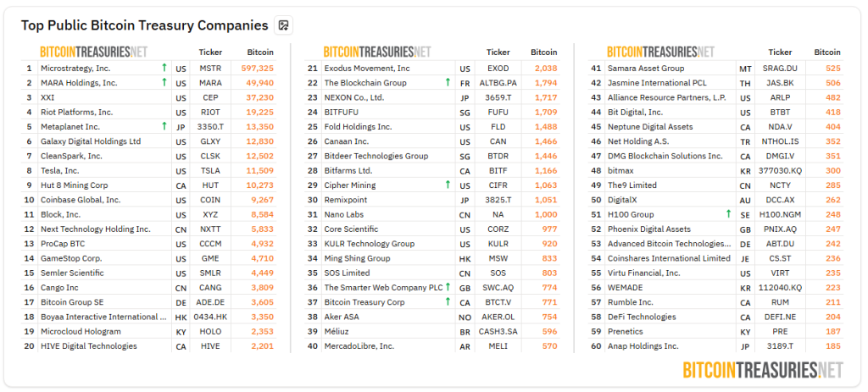This screenshot has height=392, width=868.
Task: Select 'Bitdeer Technologies Group'
Action: click(x=376, y=156)
